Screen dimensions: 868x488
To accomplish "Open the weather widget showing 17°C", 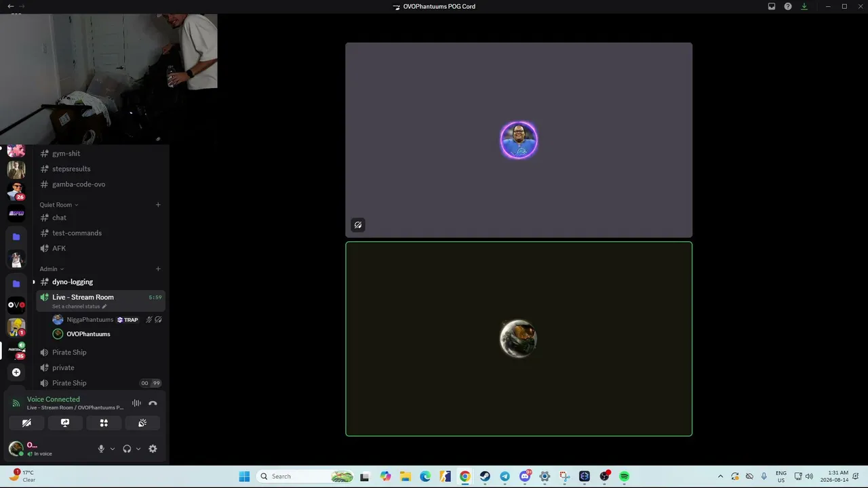I will tap(22, 476).
